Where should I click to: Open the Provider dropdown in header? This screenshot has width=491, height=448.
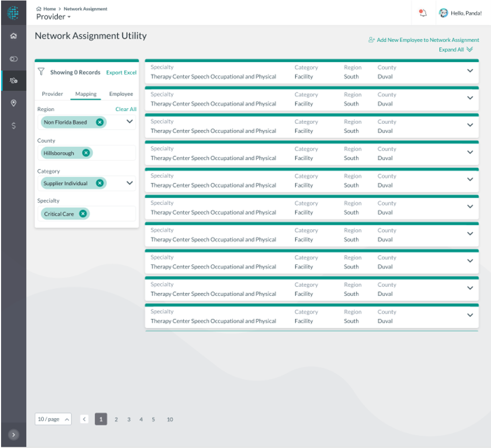(x=53, y=16)
